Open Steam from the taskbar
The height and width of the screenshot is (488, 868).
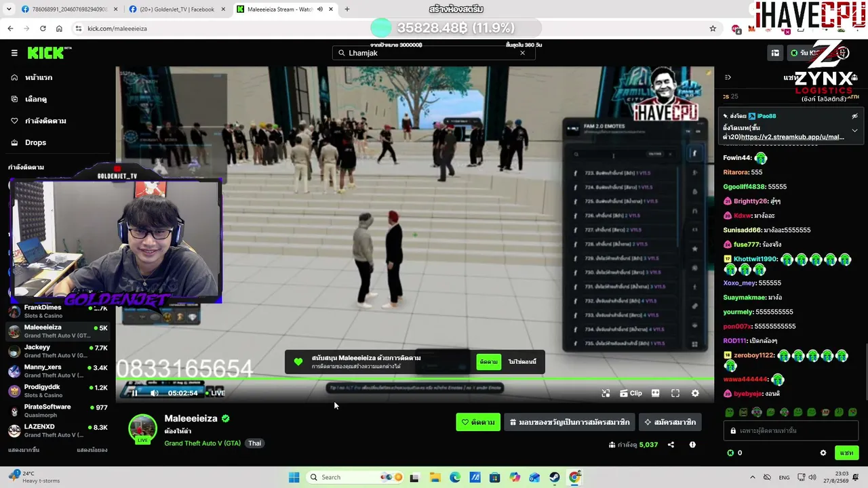[555, 477]
